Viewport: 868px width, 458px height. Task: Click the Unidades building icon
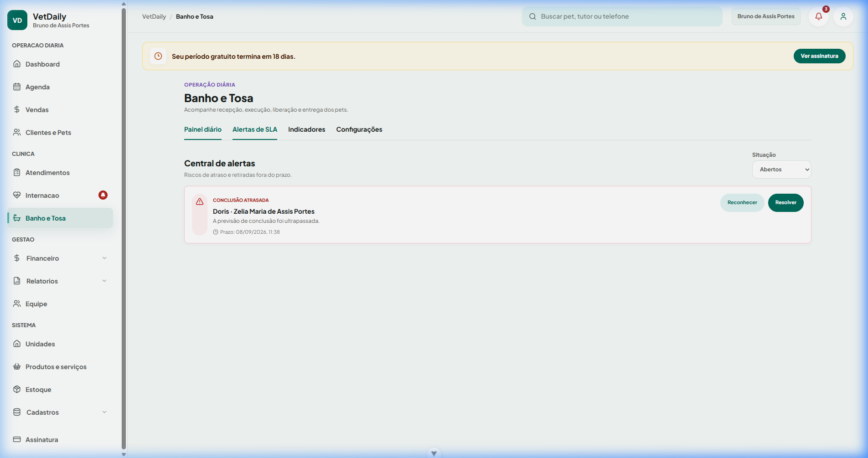(x=17, y=344)
